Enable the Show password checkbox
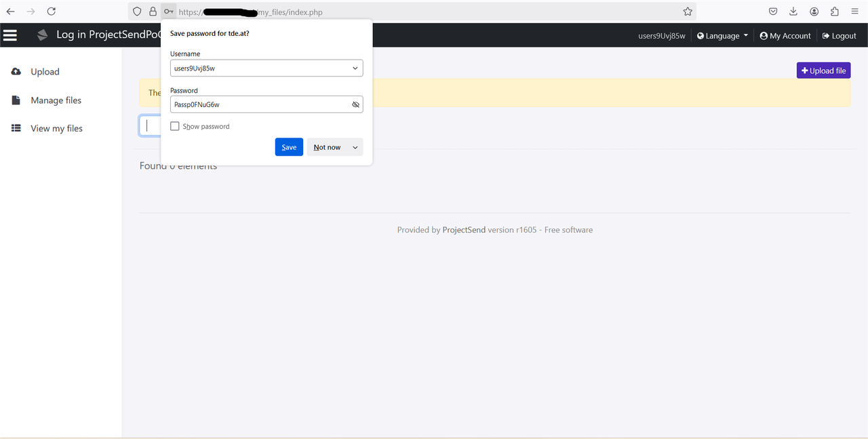The height and width of the screenshot is (439, 868). click(175, 126)
